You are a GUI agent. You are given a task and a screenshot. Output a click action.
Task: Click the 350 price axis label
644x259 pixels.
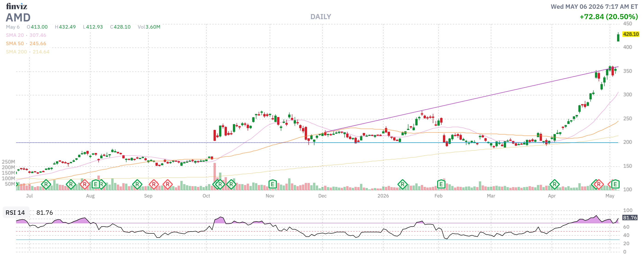(627, 71)
